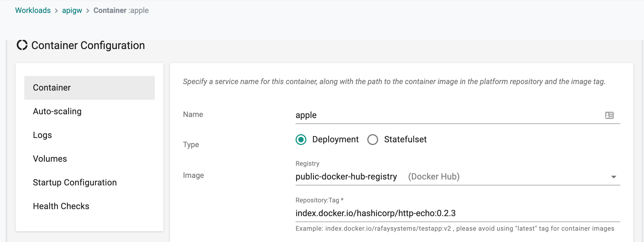Open the Registry dropdown arrow
Viewport: 644px width, 242px height.
pos(614,177)
